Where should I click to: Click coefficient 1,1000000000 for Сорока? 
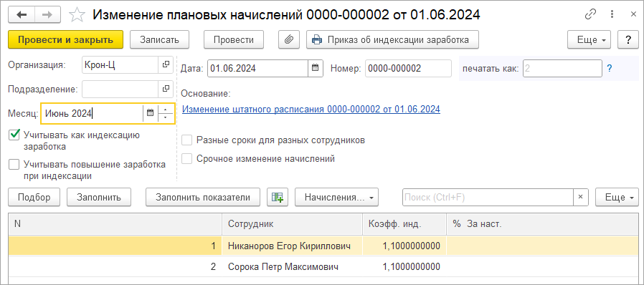[x=404, y=266]
